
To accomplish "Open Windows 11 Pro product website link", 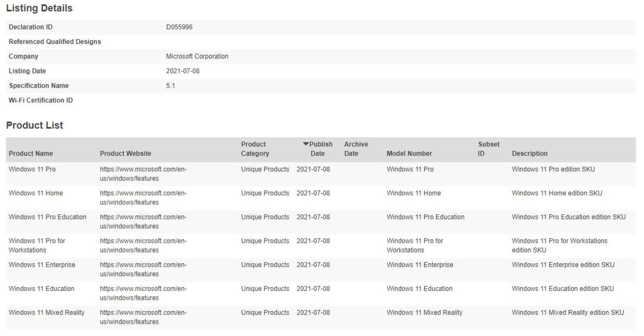I will point(143,174).
